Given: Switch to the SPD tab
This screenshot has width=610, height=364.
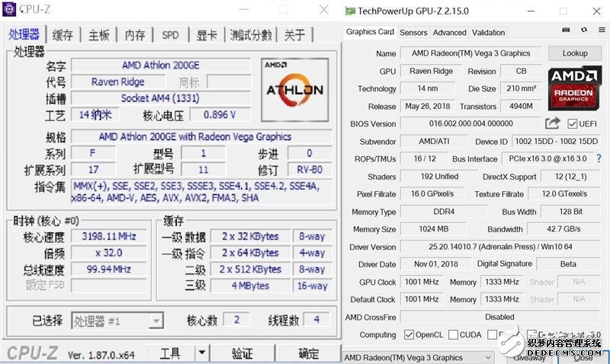Looking at the screenshot, I should coord(170,35).
